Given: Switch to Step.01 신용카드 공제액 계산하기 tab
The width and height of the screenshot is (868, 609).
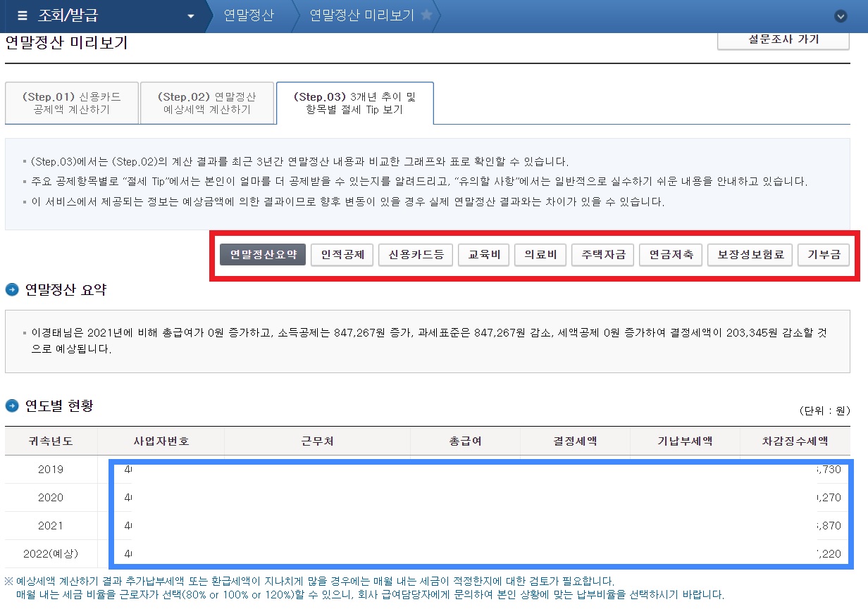Looking at the screenshot, I should click(x=71, y=103).
